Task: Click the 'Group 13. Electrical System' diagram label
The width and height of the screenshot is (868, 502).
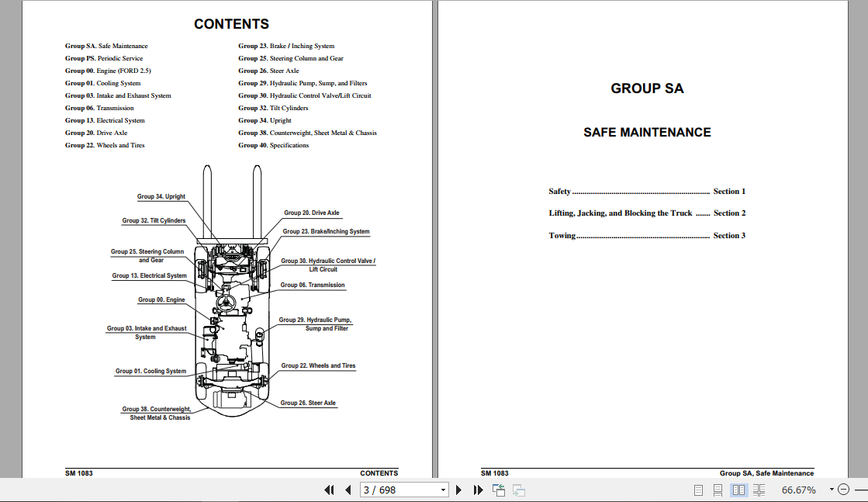Action: coord(150,275)
